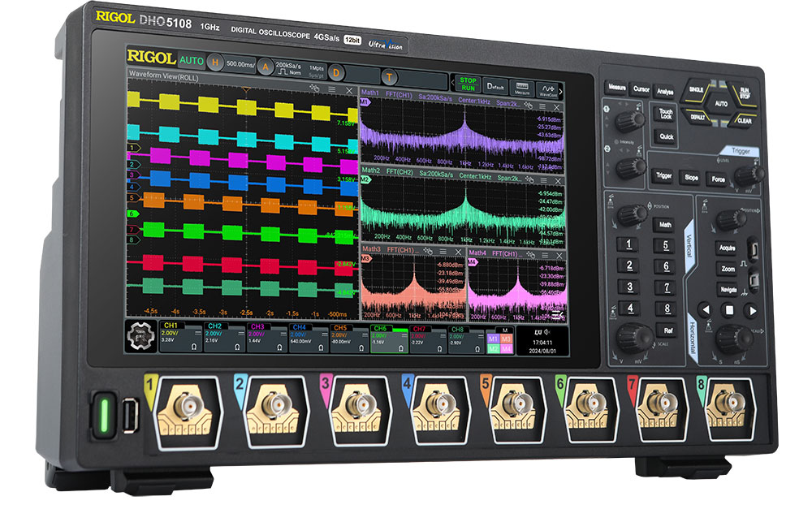Tap the gear function menu icon
This screenshot has width=812, height=505.
pos(140,335)
